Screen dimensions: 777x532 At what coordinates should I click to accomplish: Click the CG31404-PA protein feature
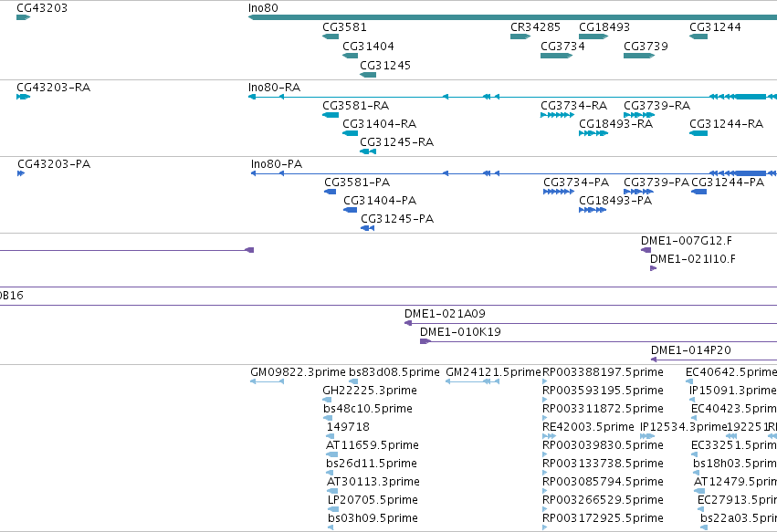point(351,210)
